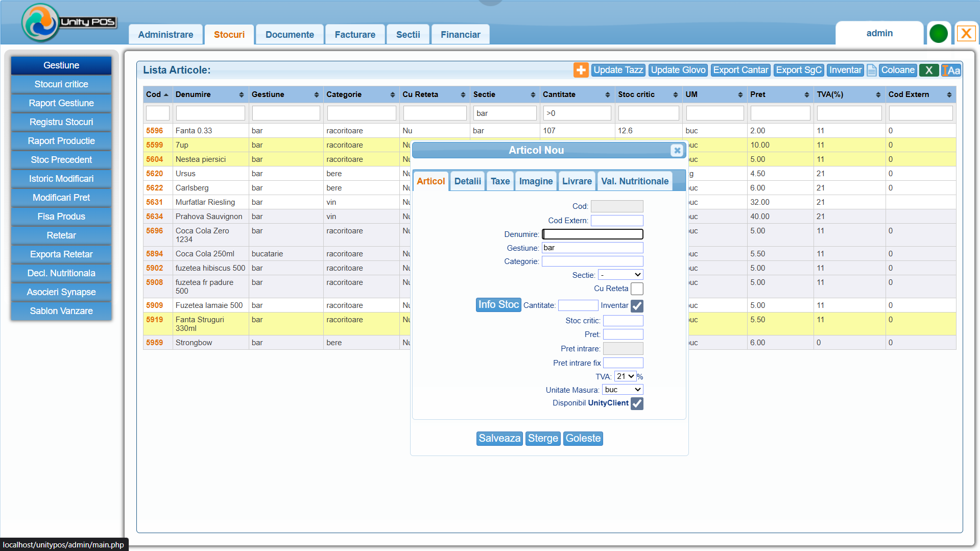Image resolution: width=980 pixels, height=551 pixels.
Task: Click the document page icon beside Inventar
Action: pos(872,70)
